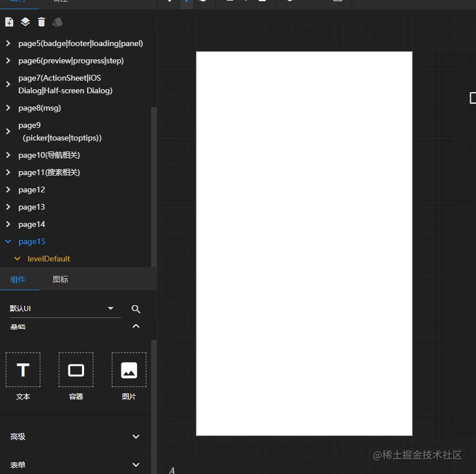Image resolution: width=476 pixels, height=474 pixels.
Task: Expand the page8(msg) chevron
Action: click(x=8, y=108)
